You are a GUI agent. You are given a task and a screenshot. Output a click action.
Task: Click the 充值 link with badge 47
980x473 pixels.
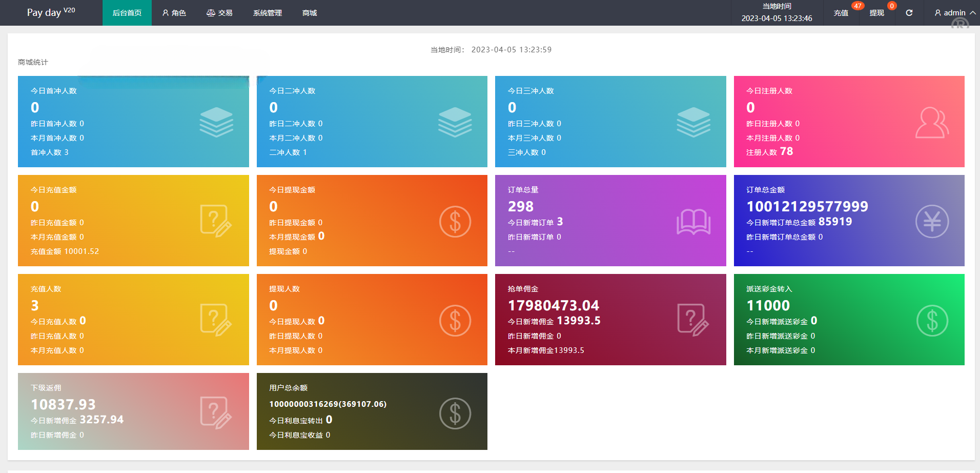841,13
